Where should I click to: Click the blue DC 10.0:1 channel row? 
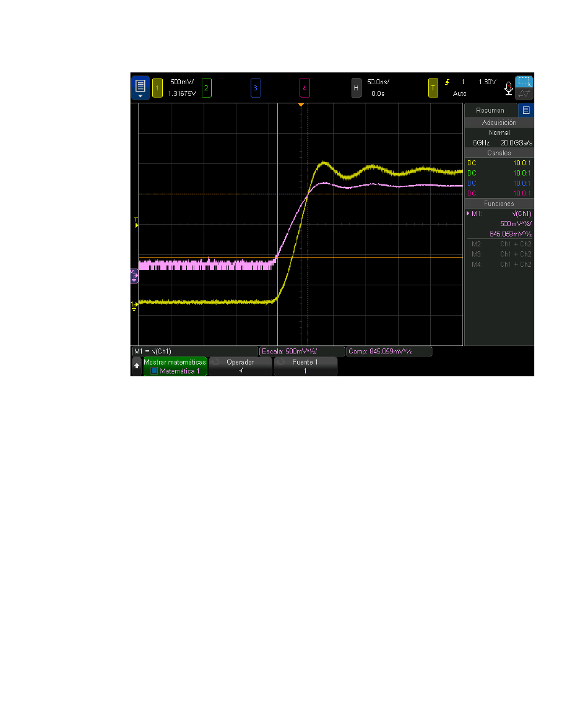499,183
